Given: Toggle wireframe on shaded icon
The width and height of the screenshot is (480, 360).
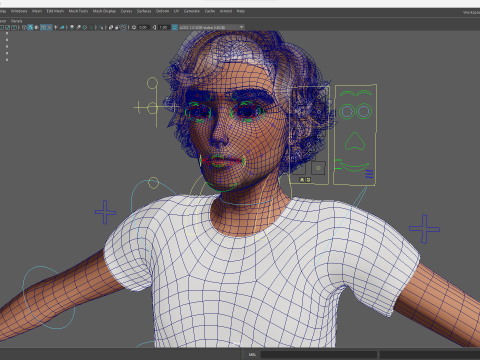Looking at the screenshot, I should click(43, 27).
